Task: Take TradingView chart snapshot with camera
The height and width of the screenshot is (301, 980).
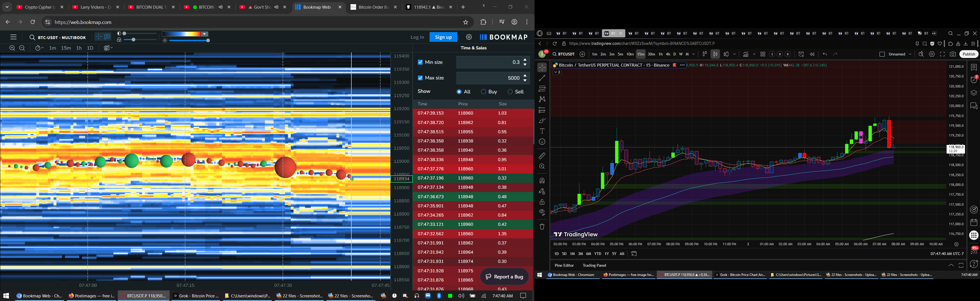Action: point(953,54)
